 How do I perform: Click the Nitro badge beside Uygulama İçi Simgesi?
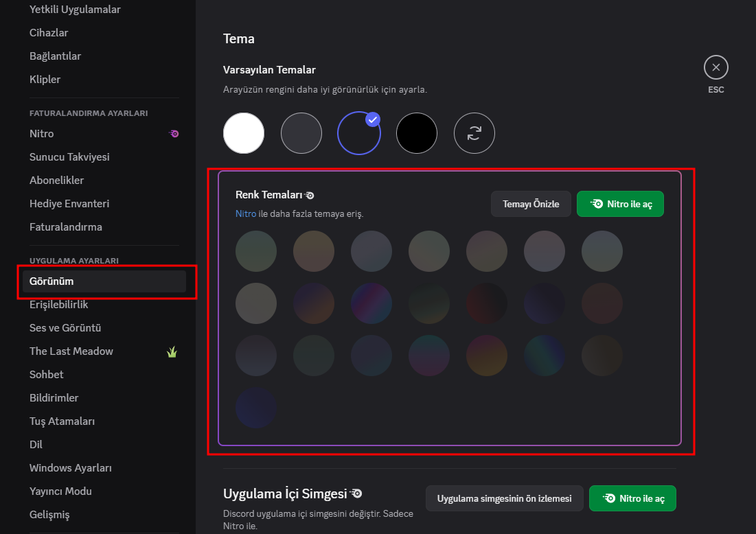click(356, 494)
